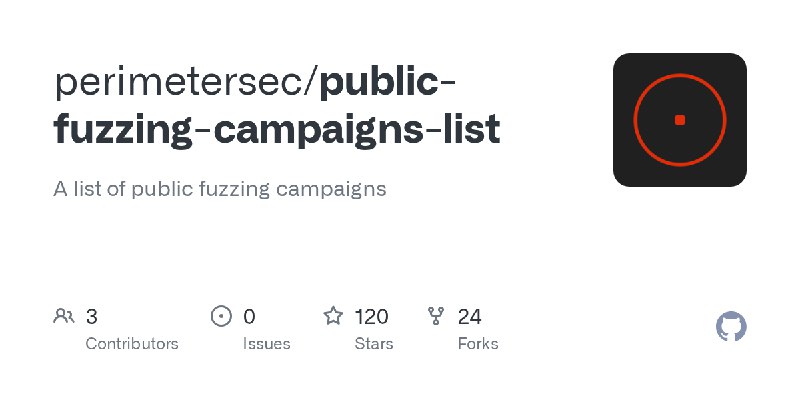Click the GitHub Octocat logo
The width and height of the screenshot is (800, 400).
click(x=732, y=327)
